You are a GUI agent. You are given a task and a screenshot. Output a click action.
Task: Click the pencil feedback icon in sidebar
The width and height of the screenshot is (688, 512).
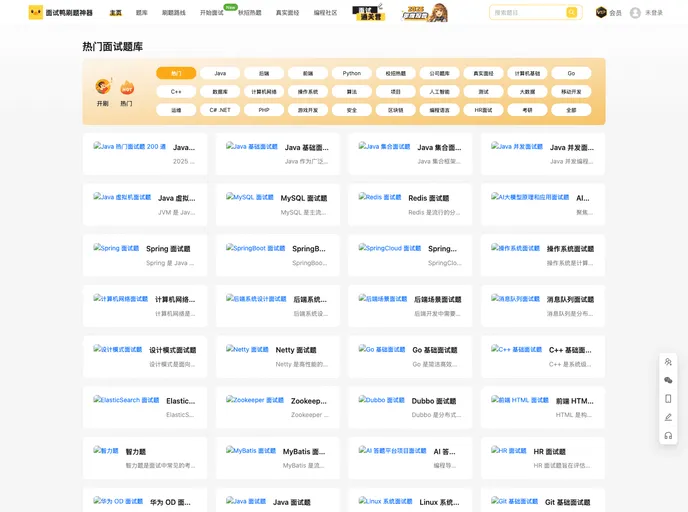pyautogui.click(x=668, y=417)
